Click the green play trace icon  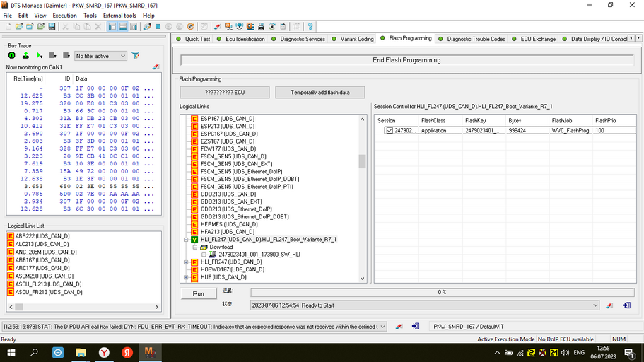[40, 55]
